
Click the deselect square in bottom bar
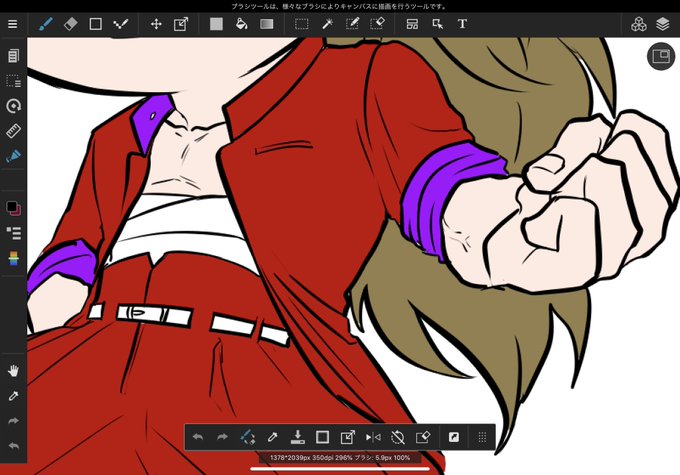[322, 437]
